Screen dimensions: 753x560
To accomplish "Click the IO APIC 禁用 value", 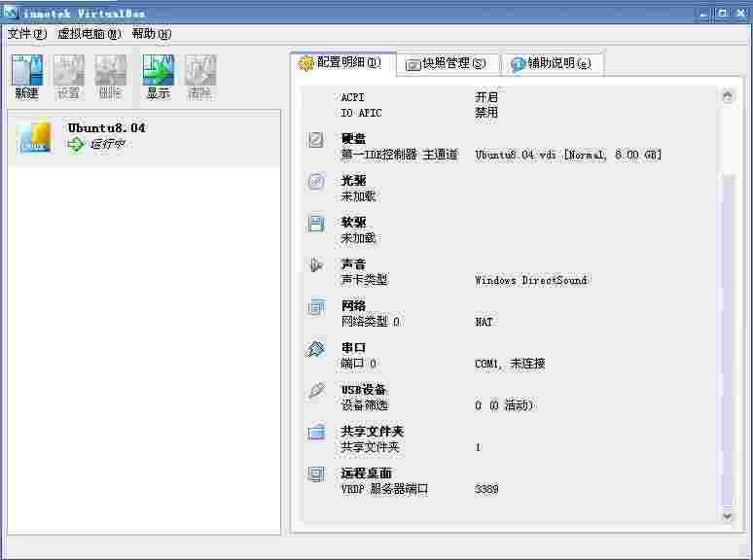I will [486, 113].
